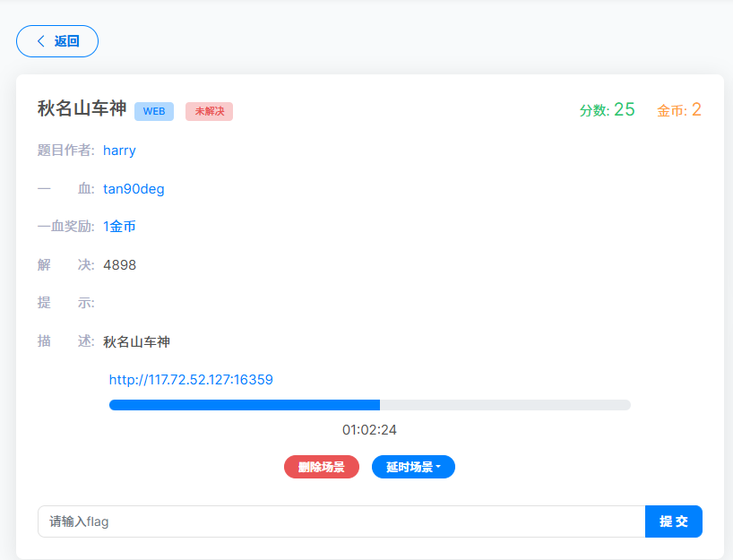Click the 返回 back button
Screen dimensions: 733x560
point(57,41)
